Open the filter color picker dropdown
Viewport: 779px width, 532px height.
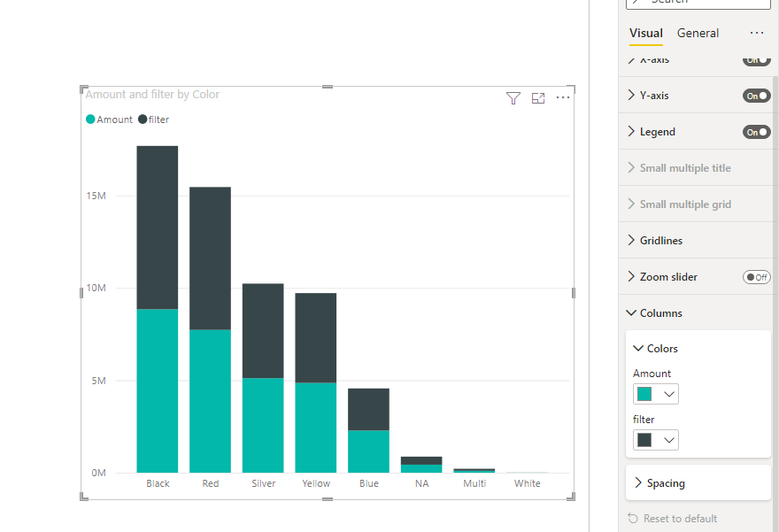655,440
